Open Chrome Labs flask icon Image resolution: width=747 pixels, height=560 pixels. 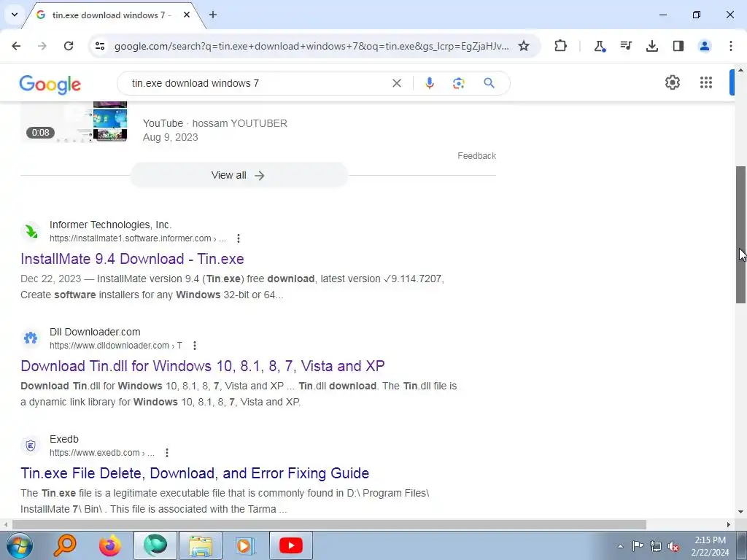click(x=600, y=46)
